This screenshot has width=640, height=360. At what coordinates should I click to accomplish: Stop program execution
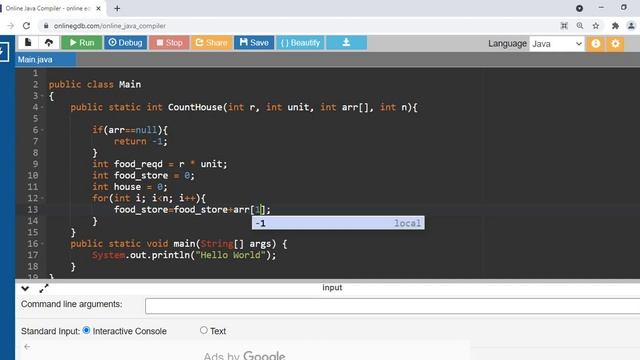[169, 43]
